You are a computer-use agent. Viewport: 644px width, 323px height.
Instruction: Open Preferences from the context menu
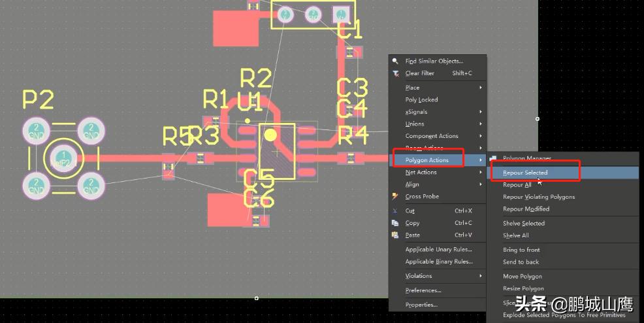click(423, 290)
